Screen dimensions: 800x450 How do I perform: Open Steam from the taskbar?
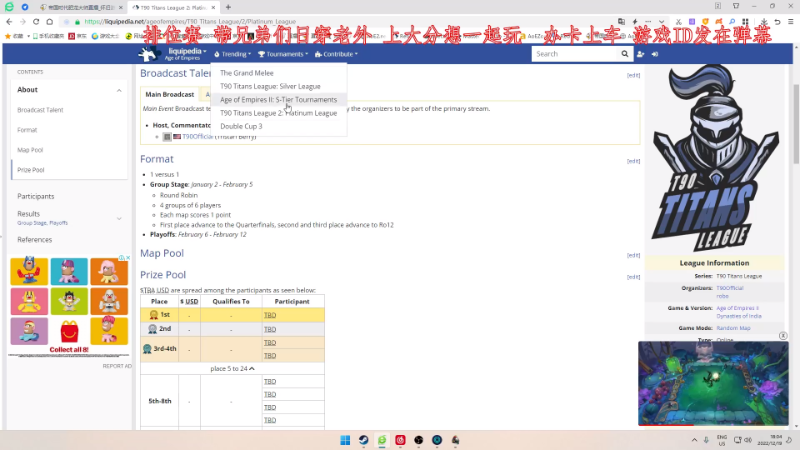click(x=363, y=440)
